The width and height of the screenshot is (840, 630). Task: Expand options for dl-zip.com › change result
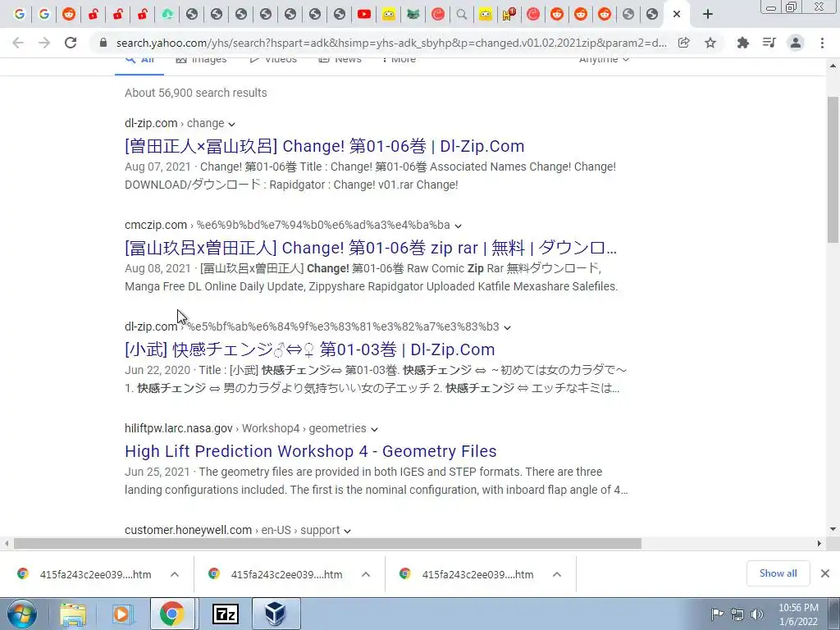(231, 124)
